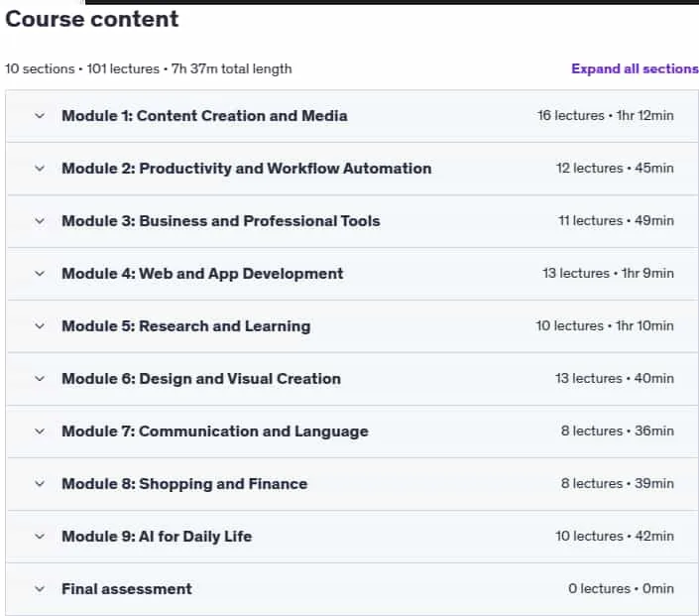
Task: Click the Final assessment section title
Action: [127, 589]
